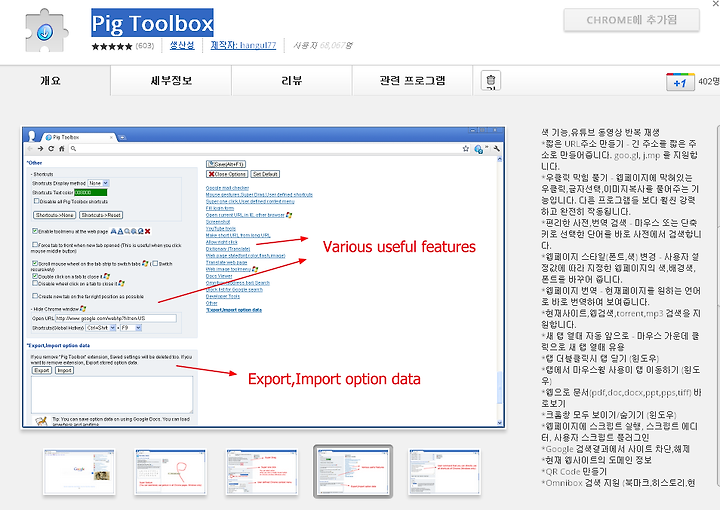Viewport: 720px width, 510px height.
Task: Tick Disable all Pig Toolbox shortcuts in the preview
Action: (x=36, y=201)
